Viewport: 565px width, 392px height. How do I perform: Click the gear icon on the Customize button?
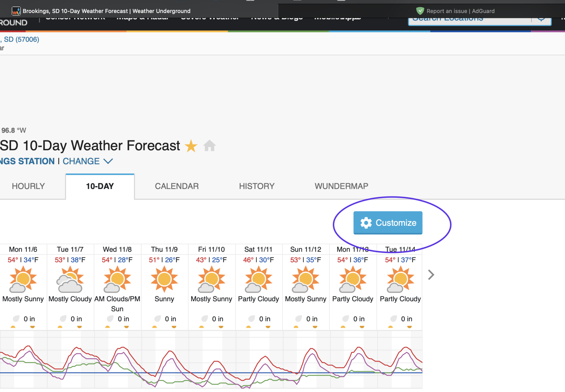click(x=366, y=223)
